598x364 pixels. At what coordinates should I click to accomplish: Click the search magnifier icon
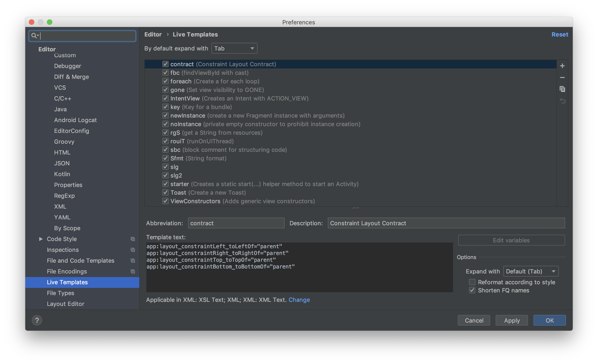coord(34,36)
